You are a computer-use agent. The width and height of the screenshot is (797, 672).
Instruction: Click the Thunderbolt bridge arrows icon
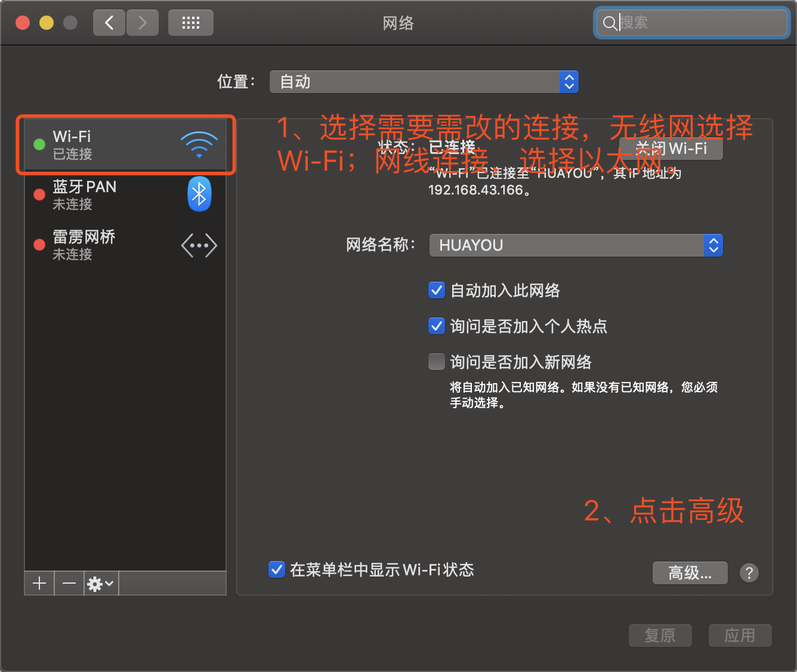pyautogui.click(x=199, y=245)
